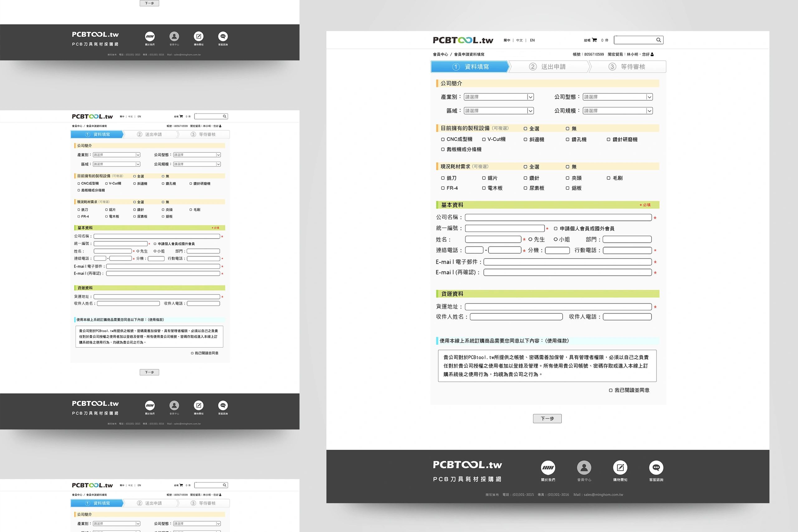Click the shopping cart icon in large header

click(594, 40)
